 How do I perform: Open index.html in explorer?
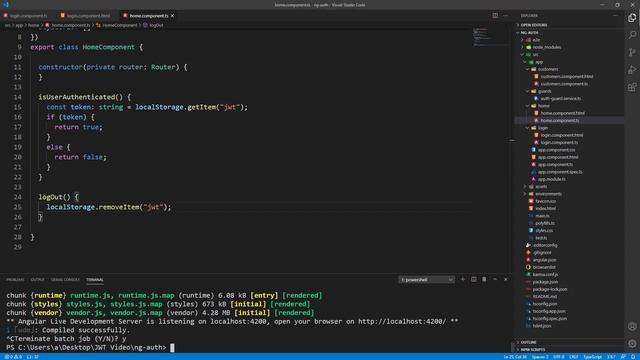(545, 209)
